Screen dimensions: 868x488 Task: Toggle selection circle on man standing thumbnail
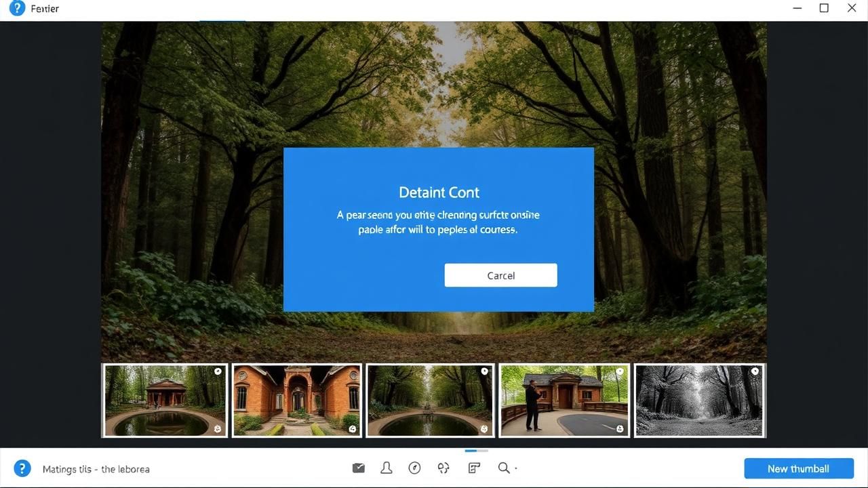point(621,371)
